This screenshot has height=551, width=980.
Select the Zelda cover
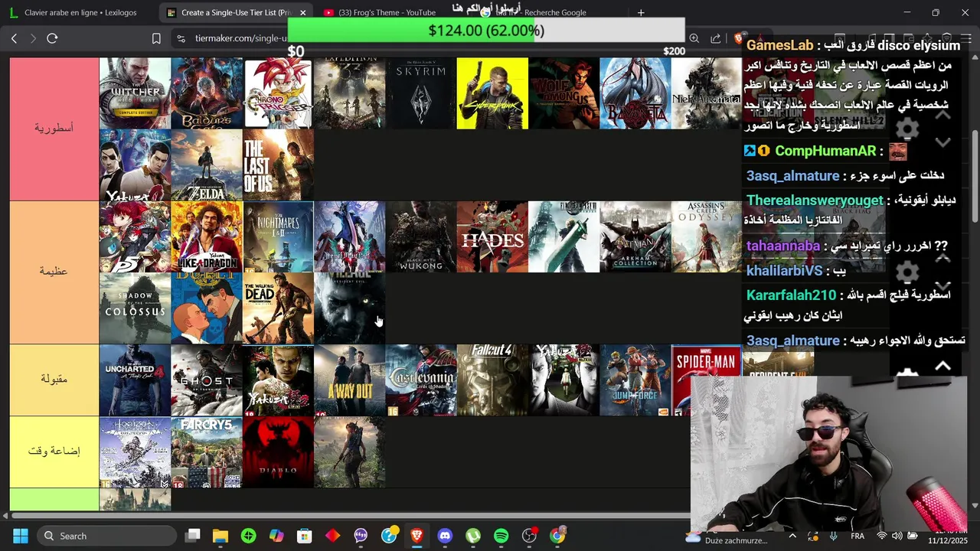(207, 165)
